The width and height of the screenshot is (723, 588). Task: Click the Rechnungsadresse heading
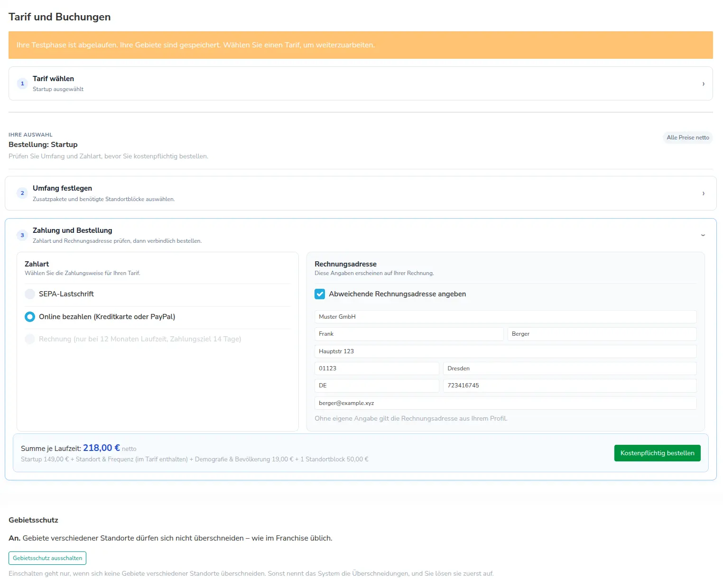(x=345, y=264)
